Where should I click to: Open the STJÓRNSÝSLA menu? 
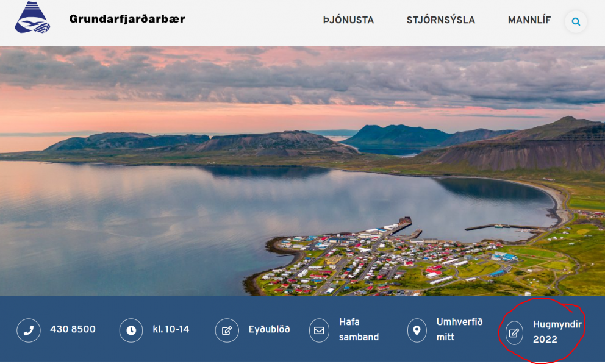pos(441,20)
